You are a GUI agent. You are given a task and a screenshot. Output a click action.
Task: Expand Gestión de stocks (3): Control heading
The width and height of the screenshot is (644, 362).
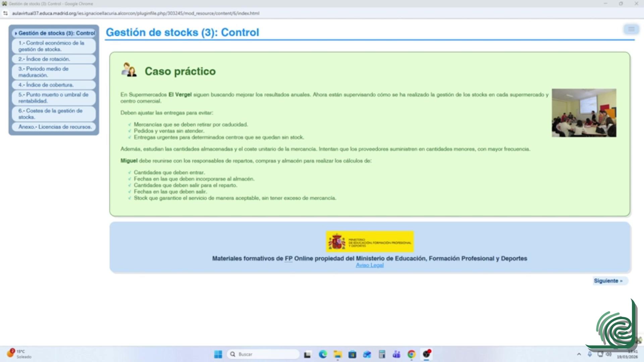56,33
